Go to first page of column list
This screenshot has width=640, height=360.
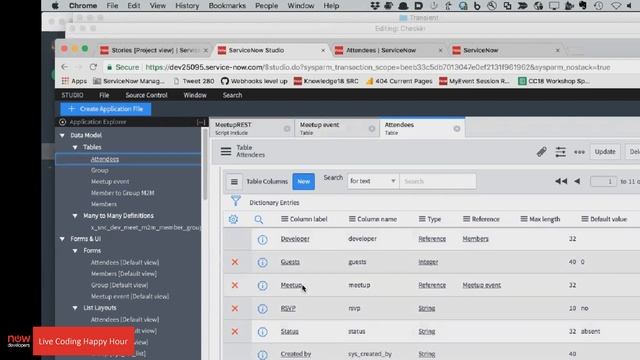click(561, 181)
